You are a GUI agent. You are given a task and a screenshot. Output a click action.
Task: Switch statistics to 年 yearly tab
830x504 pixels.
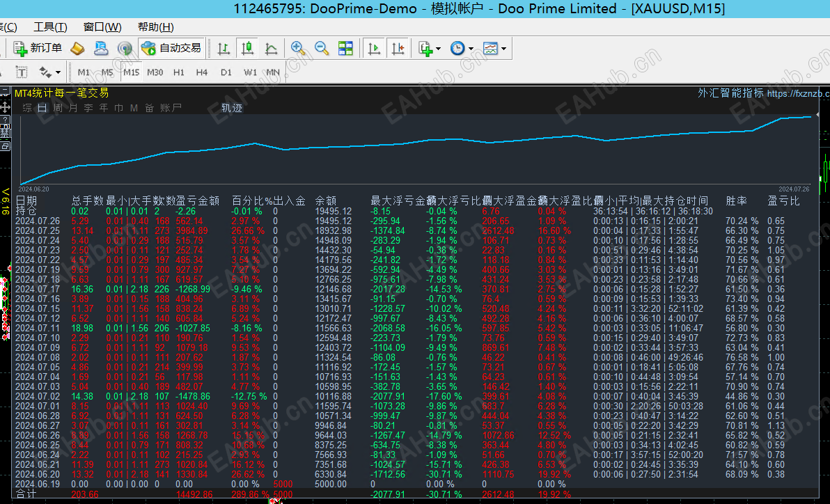coord(104,108)
